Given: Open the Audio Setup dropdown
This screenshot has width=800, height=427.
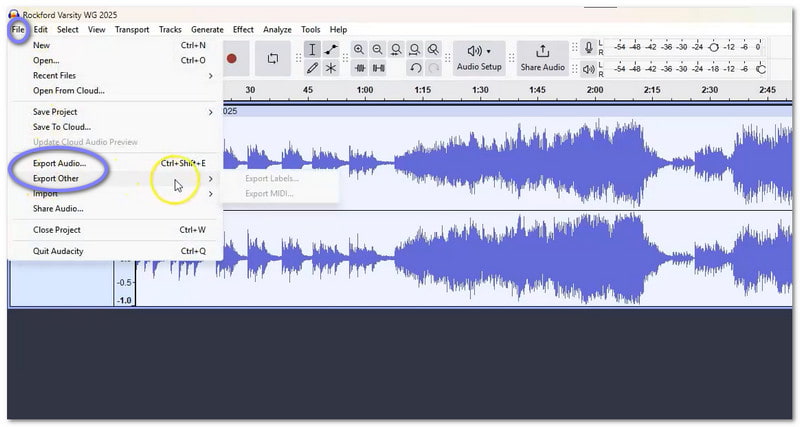Looking at the screenshot, I should 479,58.
